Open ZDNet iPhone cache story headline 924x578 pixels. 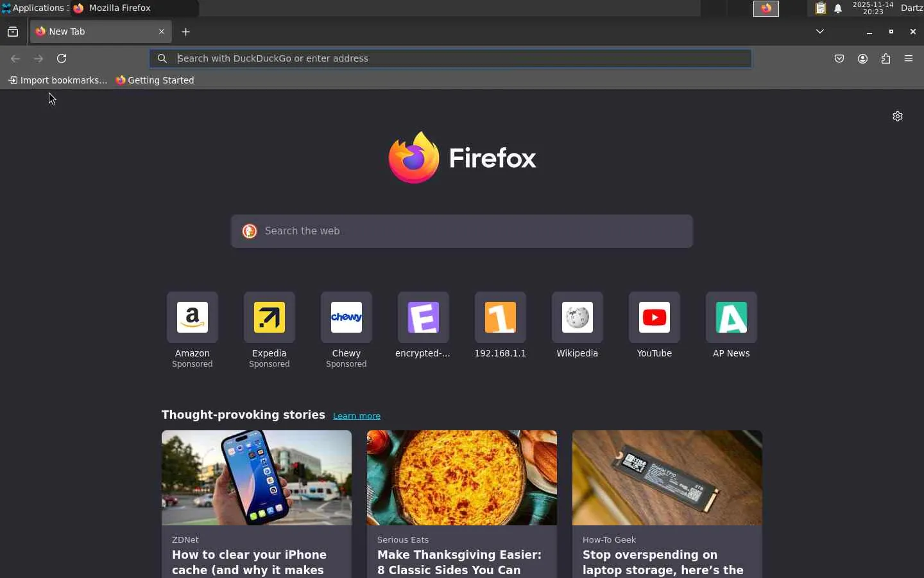250,563
